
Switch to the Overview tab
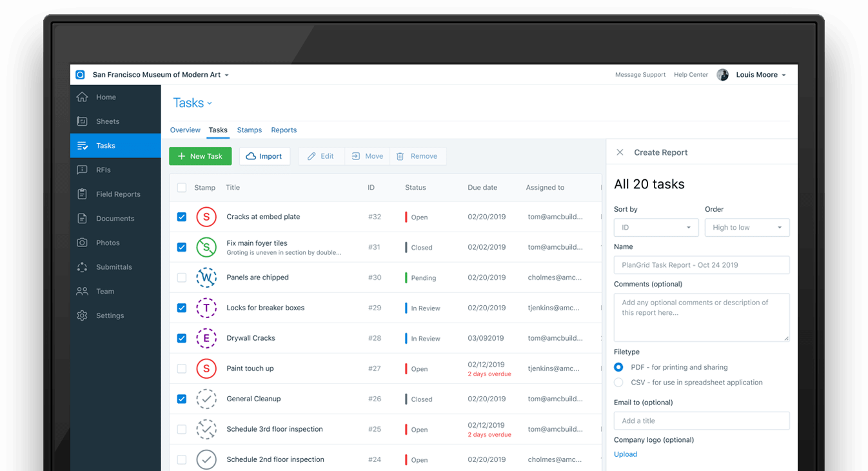(x=185, y=130)
